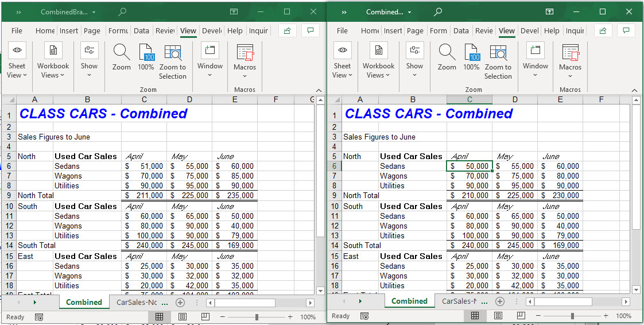Image resolution: width=644 pixels, height=325 pixels.
Task: Click 100% zoom icon in right window
Action: point(471,53)
